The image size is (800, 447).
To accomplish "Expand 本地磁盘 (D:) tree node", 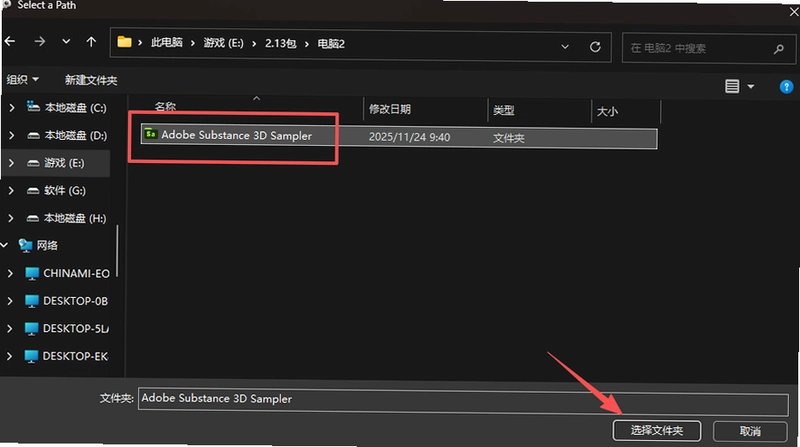I will pos(11,135).
